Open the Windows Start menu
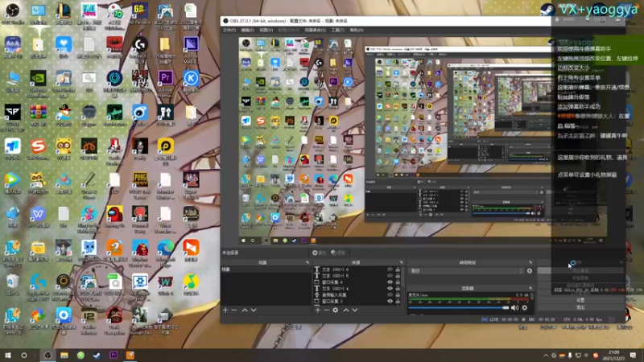Screen dimensions: 644x362 (x=7, y=355)
